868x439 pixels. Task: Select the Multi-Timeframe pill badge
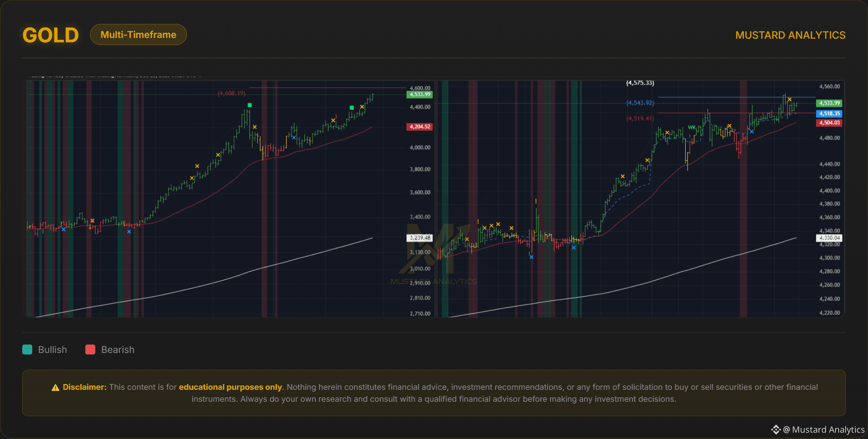[x=138, y=35]
